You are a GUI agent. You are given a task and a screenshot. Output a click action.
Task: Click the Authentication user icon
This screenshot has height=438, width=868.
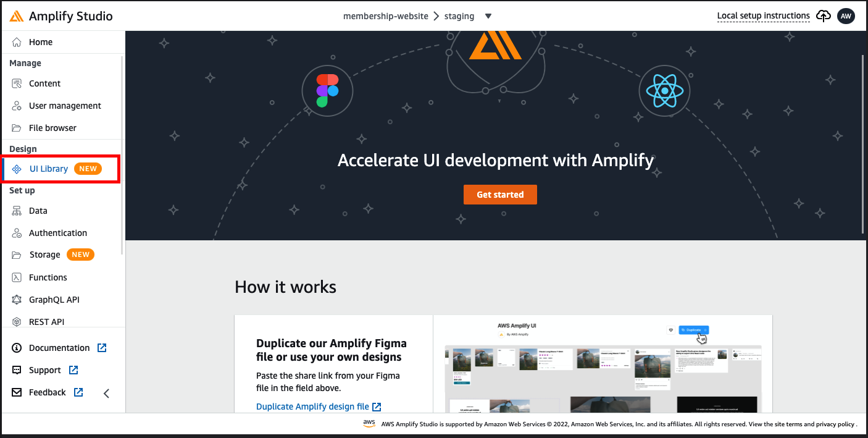tap(17, 233)
